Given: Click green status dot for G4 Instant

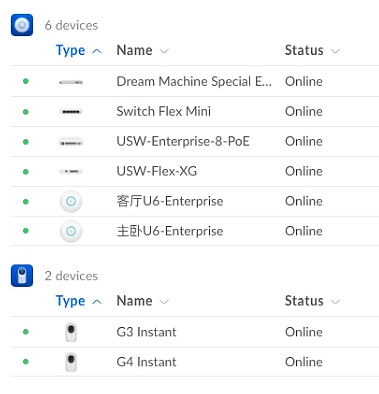Looking at the screenshot, I should [x=26, y=362].
